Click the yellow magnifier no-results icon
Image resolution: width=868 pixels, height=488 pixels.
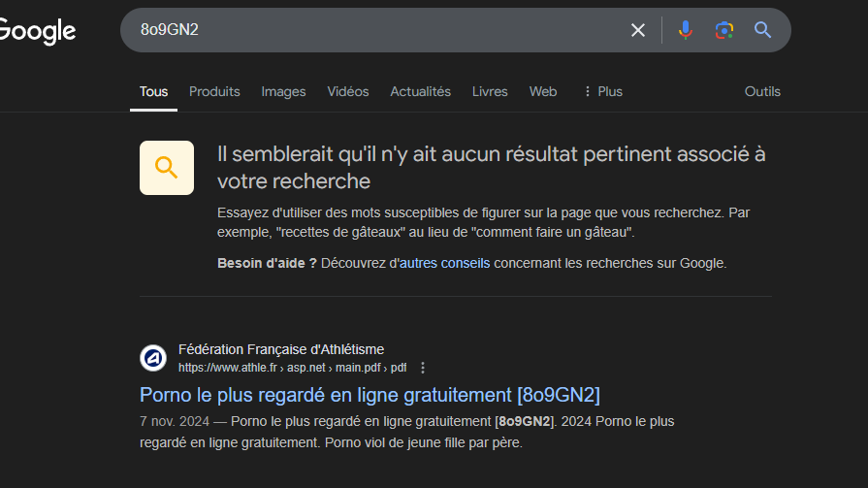[x=167, y=168]
